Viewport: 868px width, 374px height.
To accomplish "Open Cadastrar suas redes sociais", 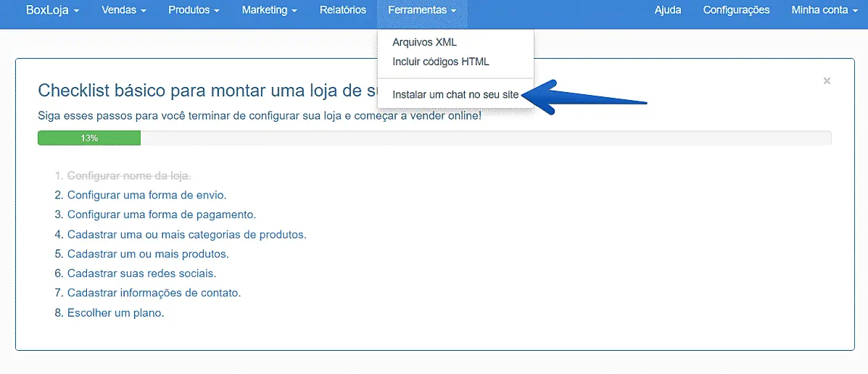I will [x=141, y=274].
